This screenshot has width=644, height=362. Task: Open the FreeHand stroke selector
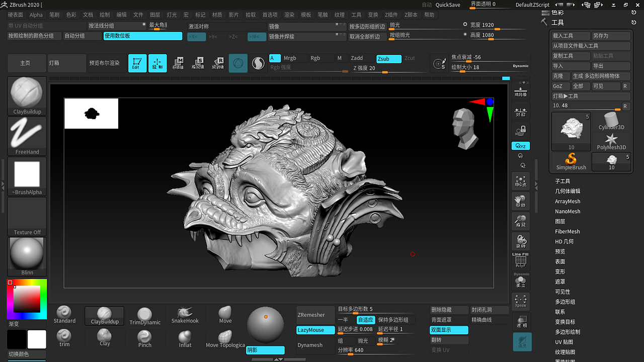pyautogui.click(x=27, y=136)
